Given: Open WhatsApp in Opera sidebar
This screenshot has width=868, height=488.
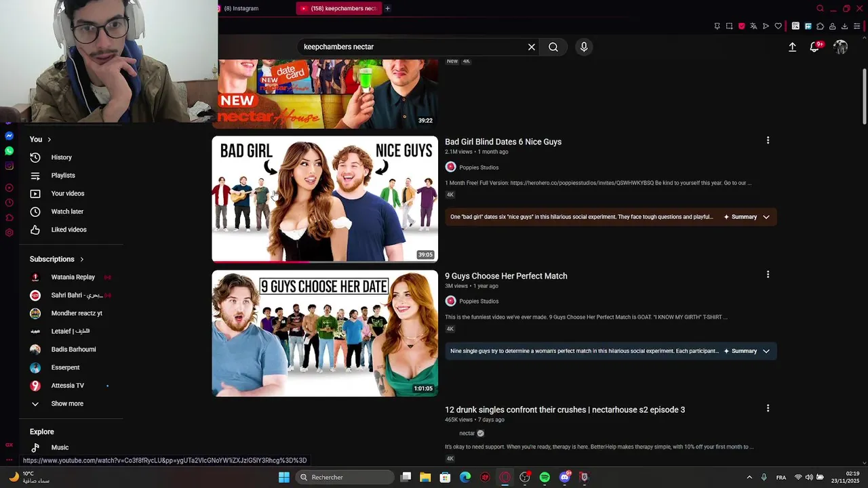Looking at the screenshot, I should 9,150.
